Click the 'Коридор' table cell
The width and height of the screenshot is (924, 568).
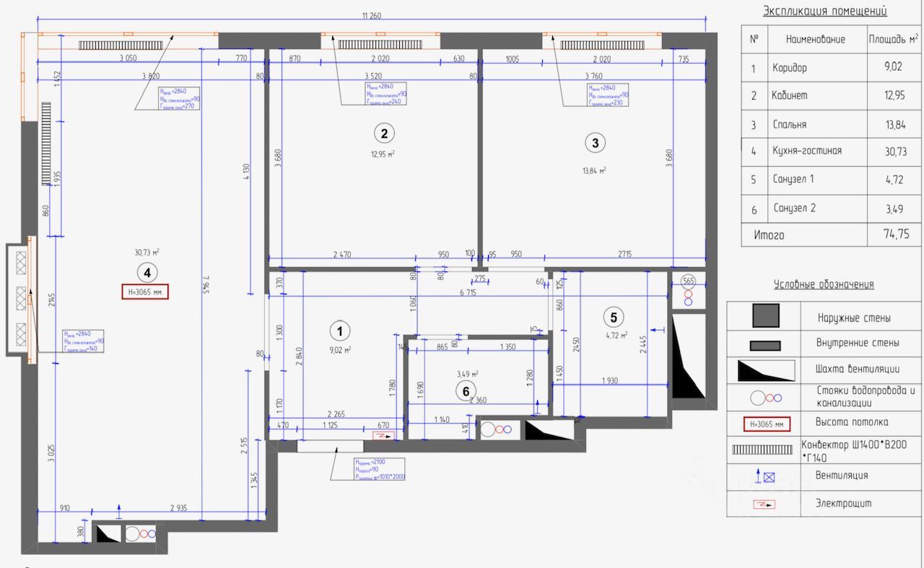coord(789,68)
